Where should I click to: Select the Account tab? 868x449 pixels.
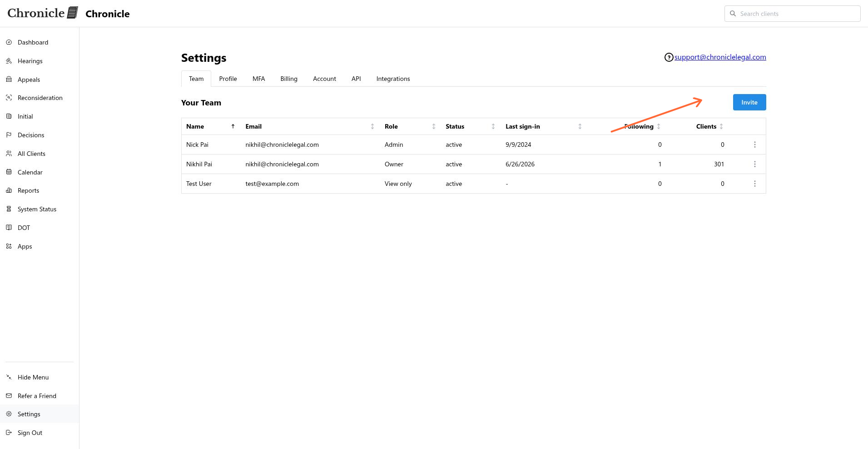[x=324, y=79]
